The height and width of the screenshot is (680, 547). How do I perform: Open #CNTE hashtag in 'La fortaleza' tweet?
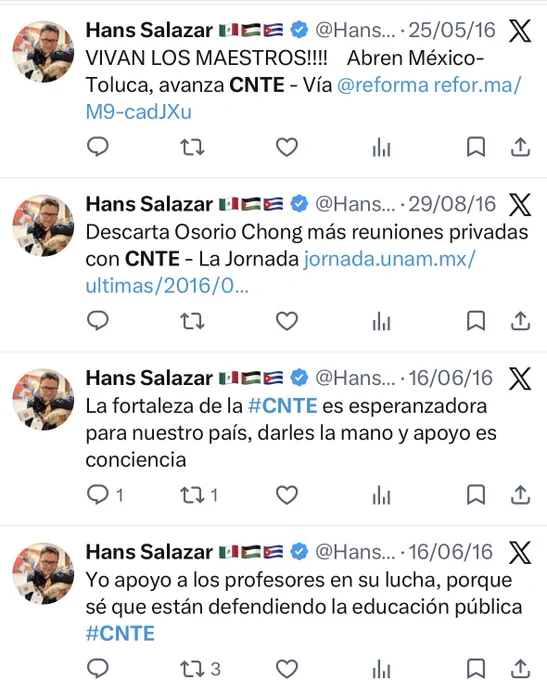tap(282, 406)
